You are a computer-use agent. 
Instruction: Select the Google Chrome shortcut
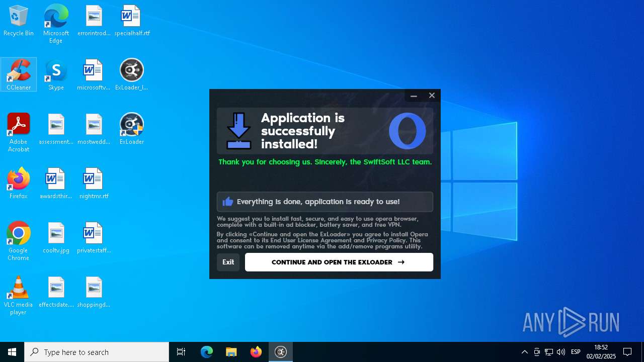click(19, 241)
